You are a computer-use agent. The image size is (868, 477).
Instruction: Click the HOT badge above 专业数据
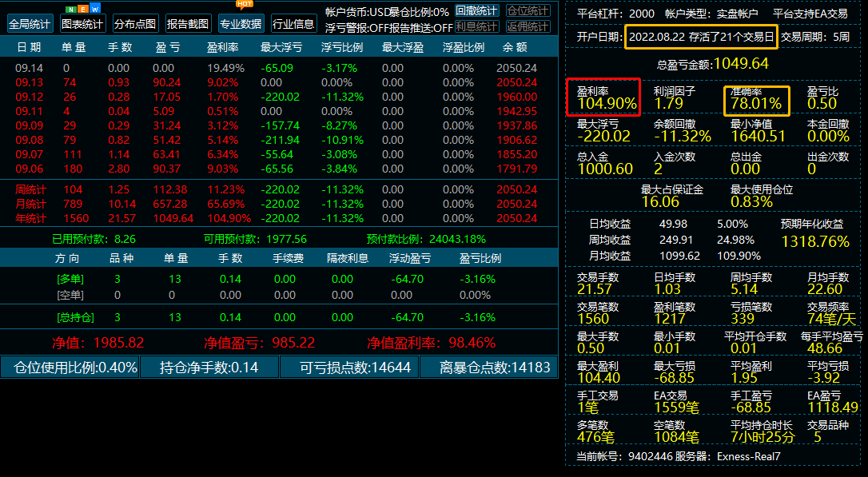pyautogui.click(x=245, y=4)
